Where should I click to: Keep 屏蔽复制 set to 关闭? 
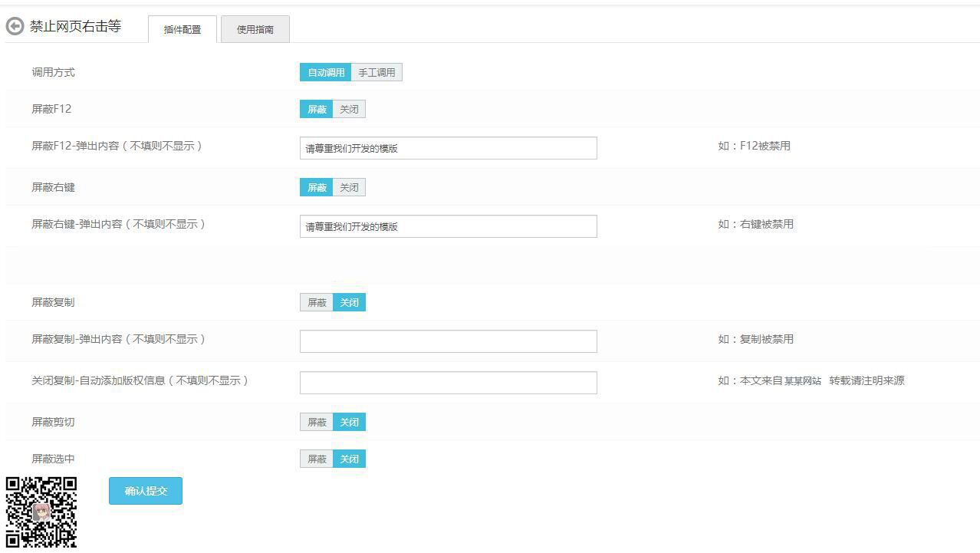(349, 302)
